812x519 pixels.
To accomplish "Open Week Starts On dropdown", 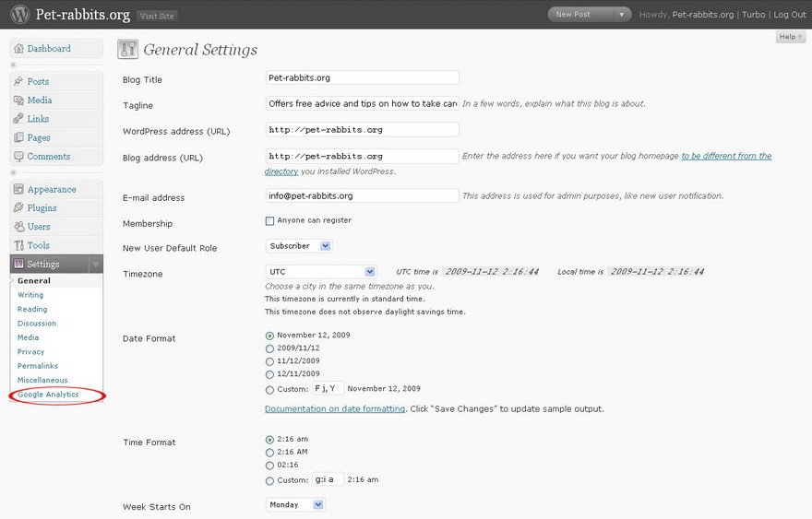I will click(295, 504).
